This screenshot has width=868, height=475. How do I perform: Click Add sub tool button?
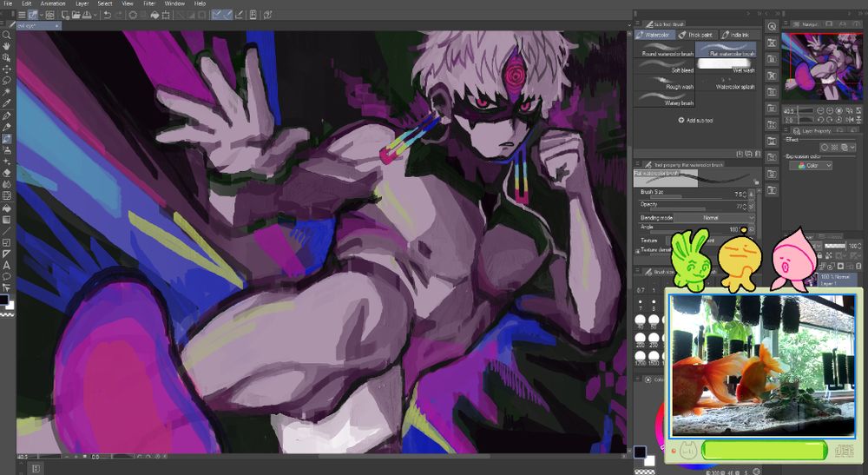click(696, 120)
